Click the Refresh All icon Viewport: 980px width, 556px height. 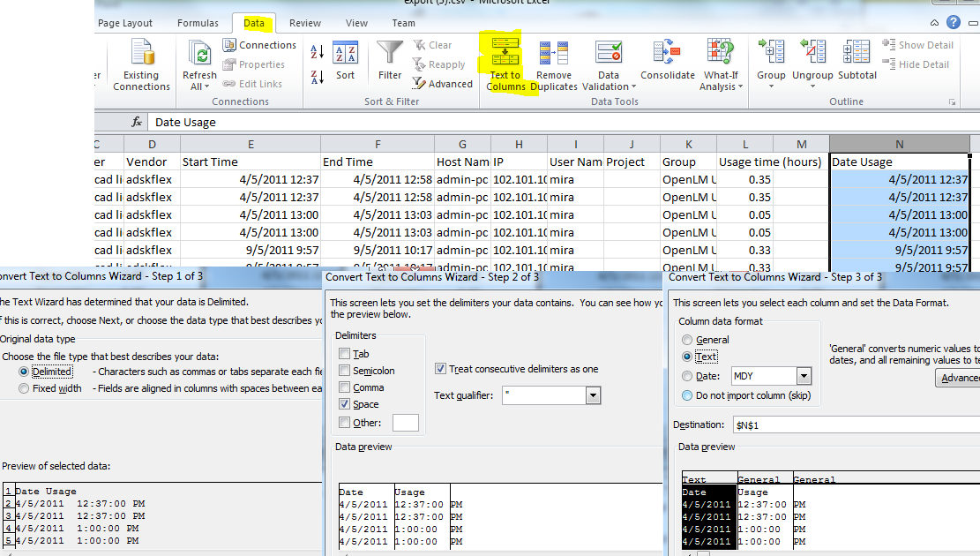200,53
